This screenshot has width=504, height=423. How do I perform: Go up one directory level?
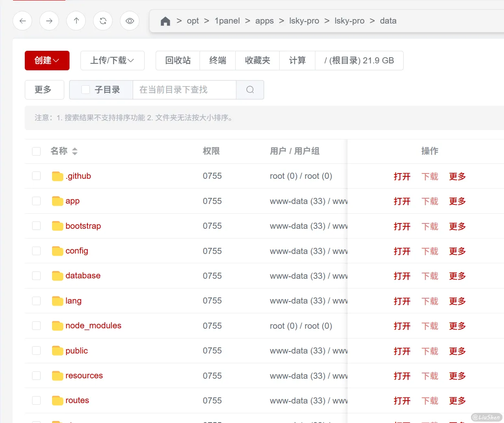tap(76, 21)
